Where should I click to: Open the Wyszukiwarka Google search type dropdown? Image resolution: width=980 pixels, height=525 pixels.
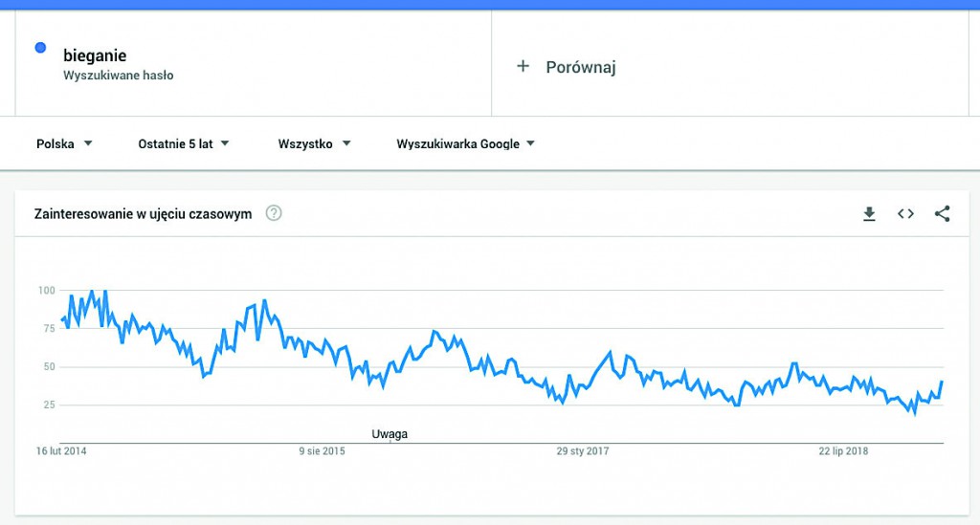click(465, 144)
